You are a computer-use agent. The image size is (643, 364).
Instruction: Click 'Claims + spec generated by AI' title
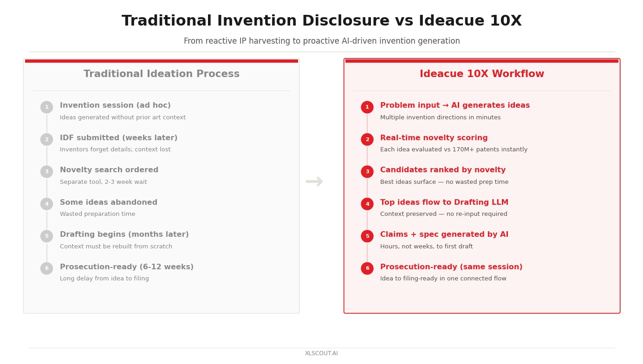(444, 235)
